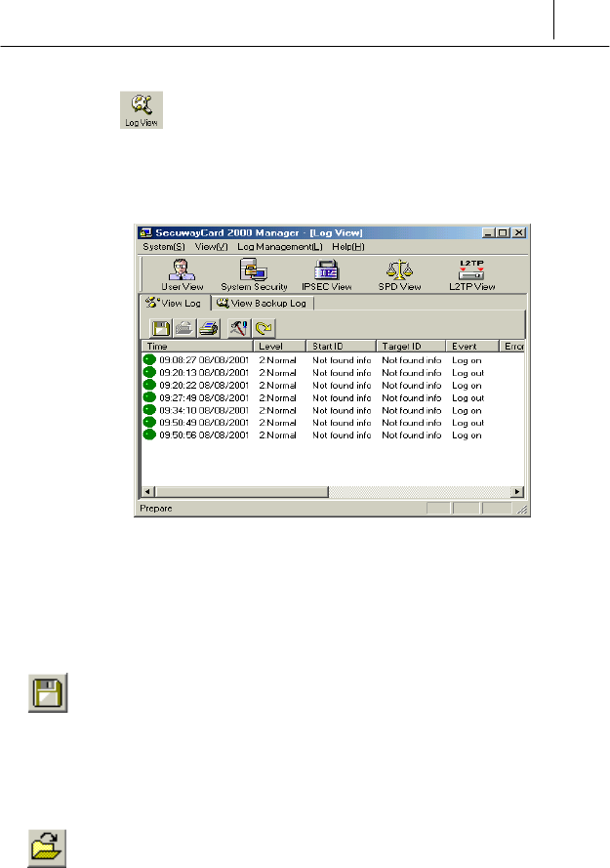Select log entry 09:27:49 08/08/2001
The image size is (610, 868).
point(204,398)
